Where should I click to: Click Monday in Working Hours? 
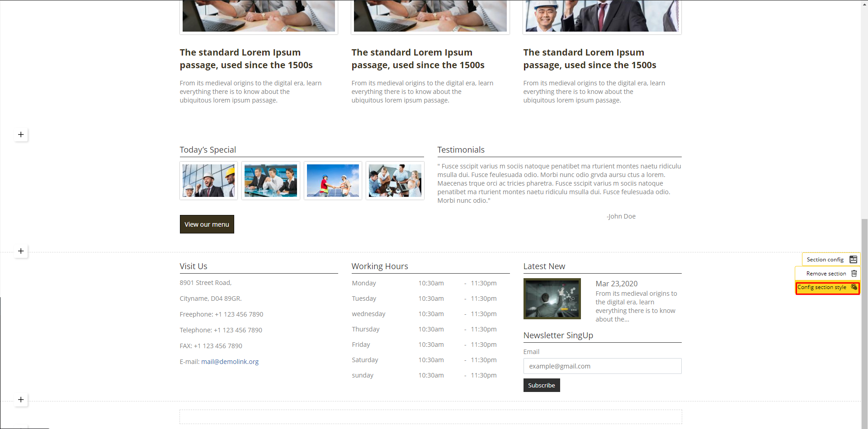pos(364,283)
